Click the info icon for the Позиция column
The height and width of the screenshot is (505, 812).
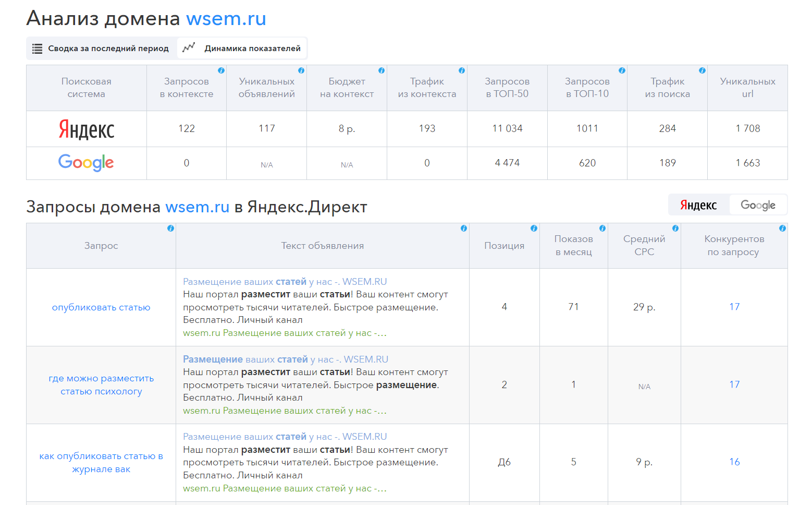(x=534, y=229)
